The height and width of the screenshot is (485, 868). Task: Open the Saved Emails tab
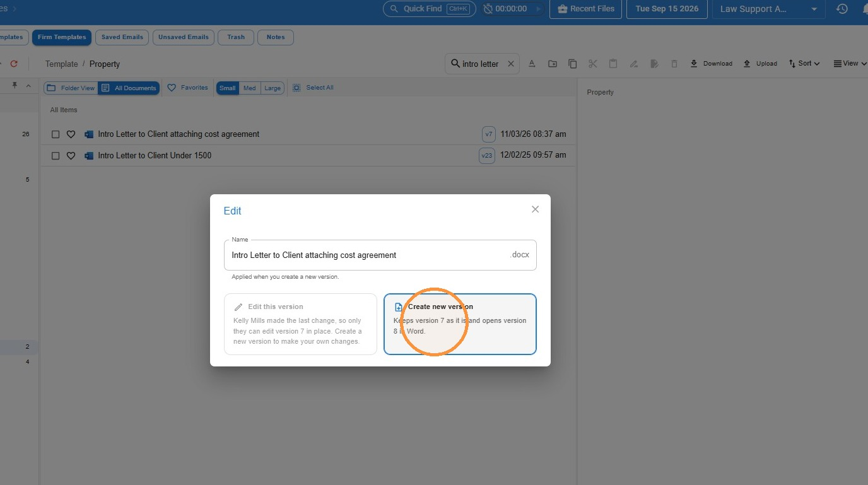[122, 37]
